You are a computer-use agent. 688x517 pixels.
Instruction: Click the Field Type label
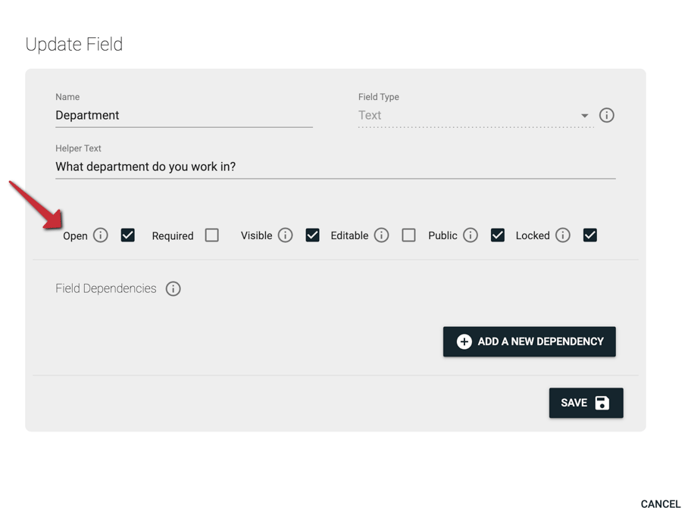tap(379, 97)
